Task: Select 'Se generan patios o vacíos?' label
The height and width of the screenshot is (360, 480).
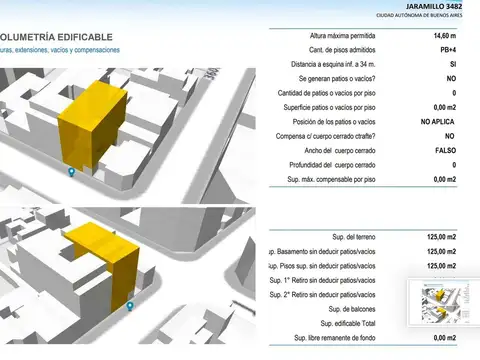Action: pyautogui.click(x=337, y=79)
